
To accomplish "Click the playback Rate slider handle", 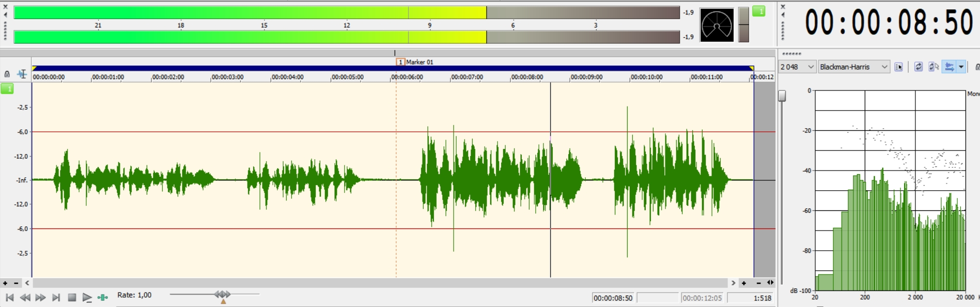I will coord(223,295).
